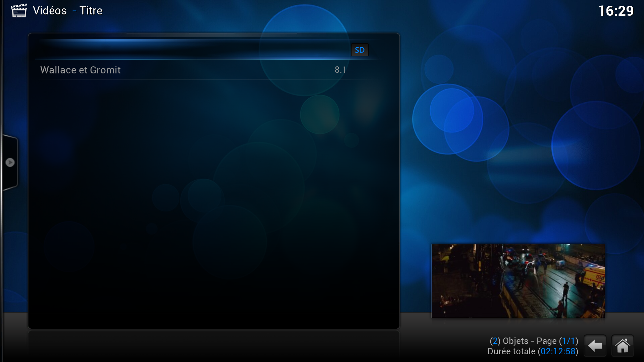Click the SD quality badge
Screen dimensions: 644x362
(360, 50)
